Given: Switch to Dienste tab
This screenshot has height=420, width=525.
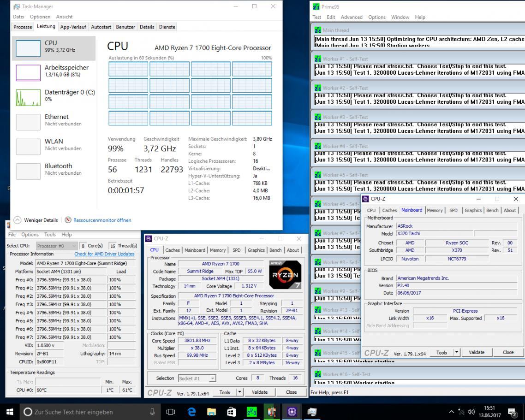Looking at the screenshot, I should click(167, 27).
